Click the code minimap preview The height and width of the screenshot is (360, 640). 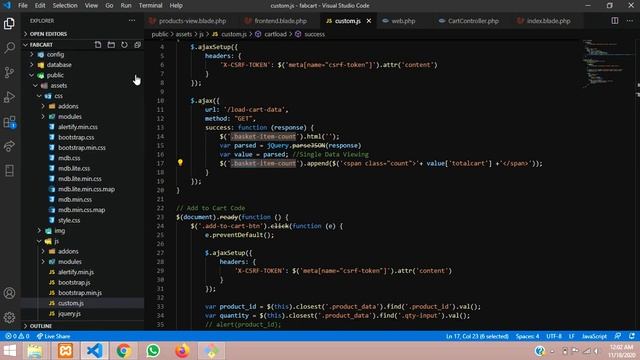click(607, 63)
